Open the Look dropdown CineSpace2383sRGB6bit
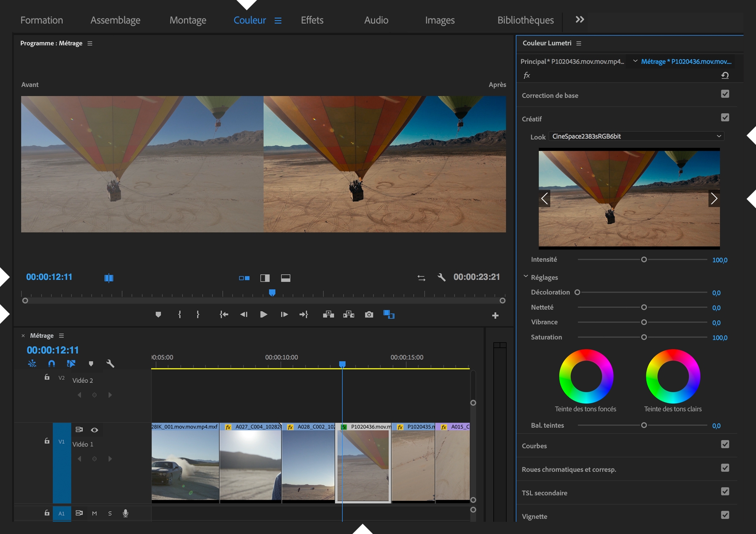The width and height of the screenshot is (756, 534). (636, 136)
